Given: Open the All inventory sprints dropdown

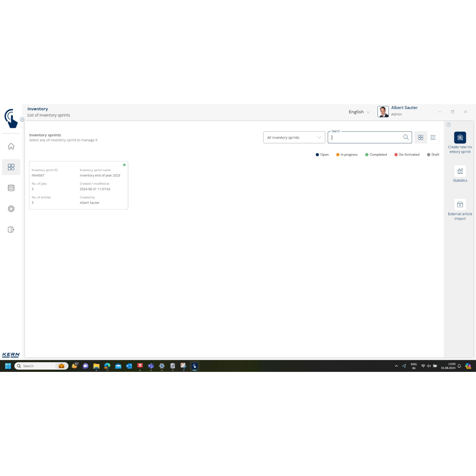Looking at the screenshot, I should (294, 138).
